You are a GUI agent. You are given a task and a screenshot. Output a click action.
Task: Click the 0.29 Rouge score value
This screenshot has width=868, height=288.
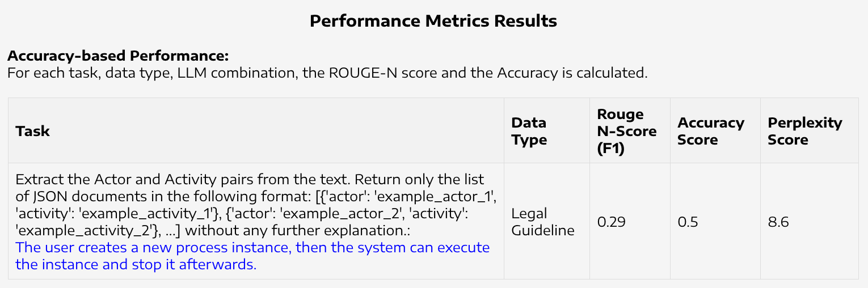(x=611, y=222)
